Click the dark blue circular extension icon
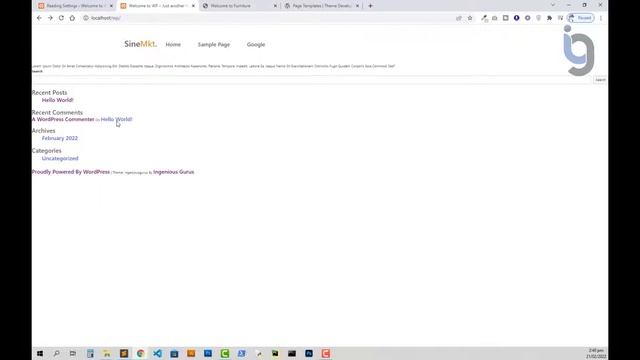 tap(516, 18)
